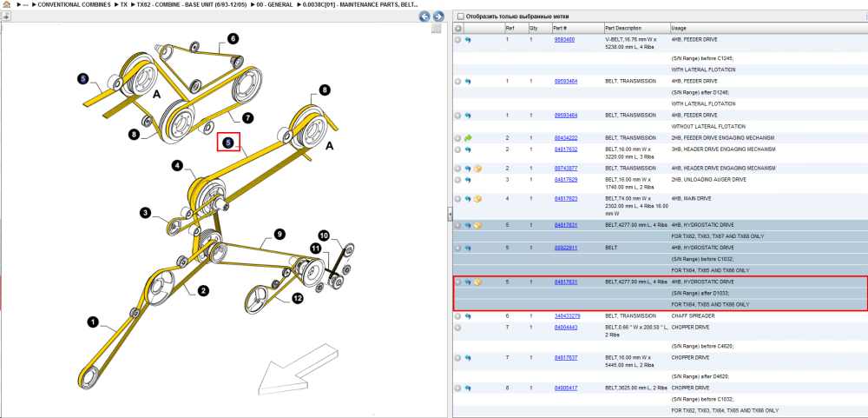Viewport: 868px width, 418px height.
Task: Click the blue arrow icon for part 84817637
Action: click(x=468, y=358)
